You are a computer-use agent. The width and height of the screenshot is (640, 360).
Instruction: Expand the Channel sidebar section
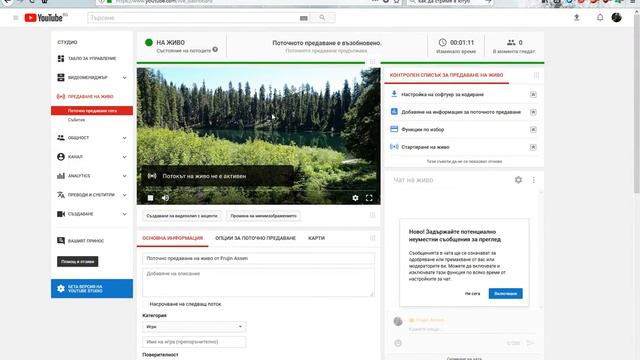[x=124, y=157]
